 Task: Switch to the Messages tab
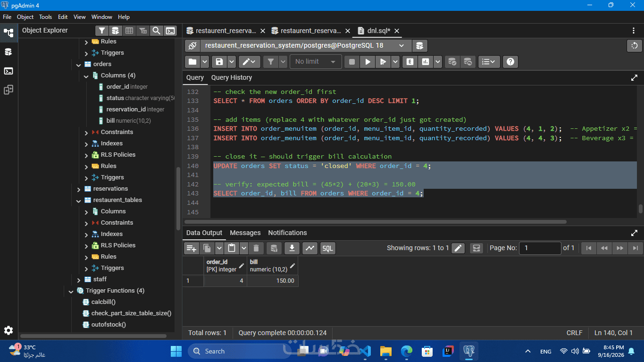tap(245, 233)
